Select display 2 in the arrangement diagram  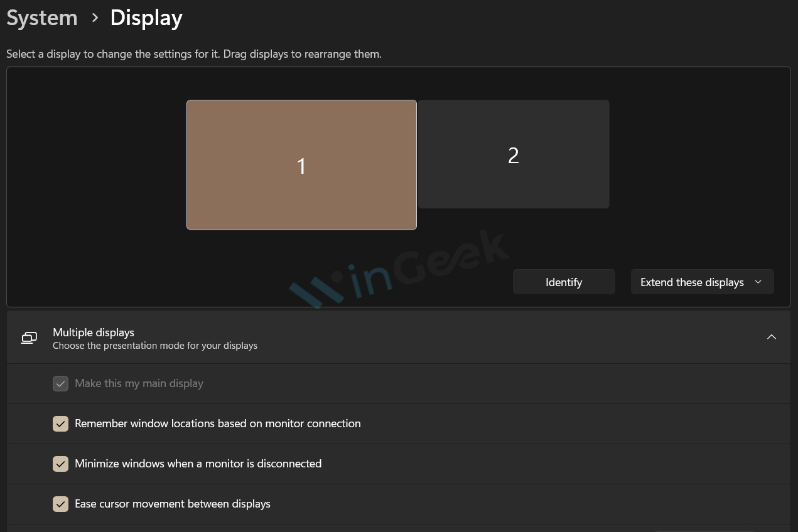514,154
